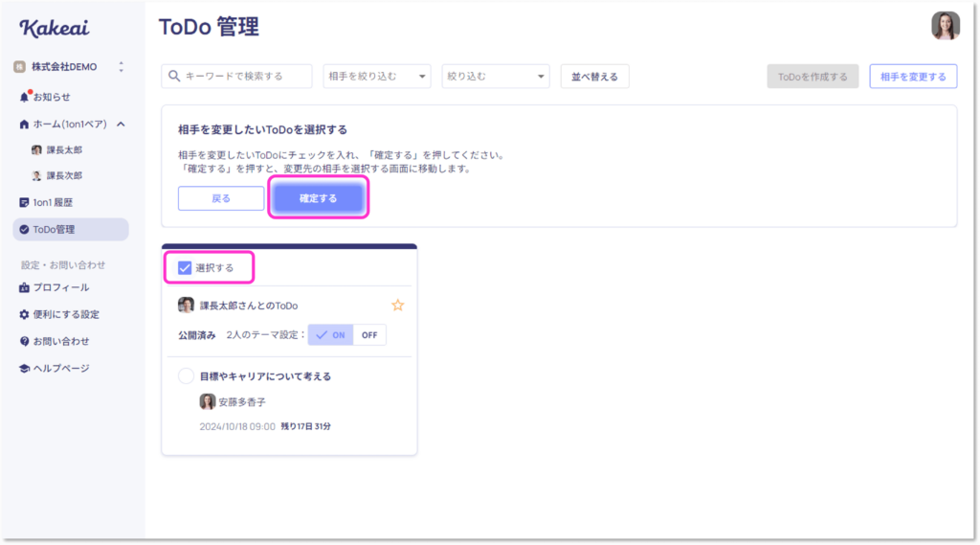980x545 pixels.
Task: Click the search magnifier icon
Action: (174, 76)
